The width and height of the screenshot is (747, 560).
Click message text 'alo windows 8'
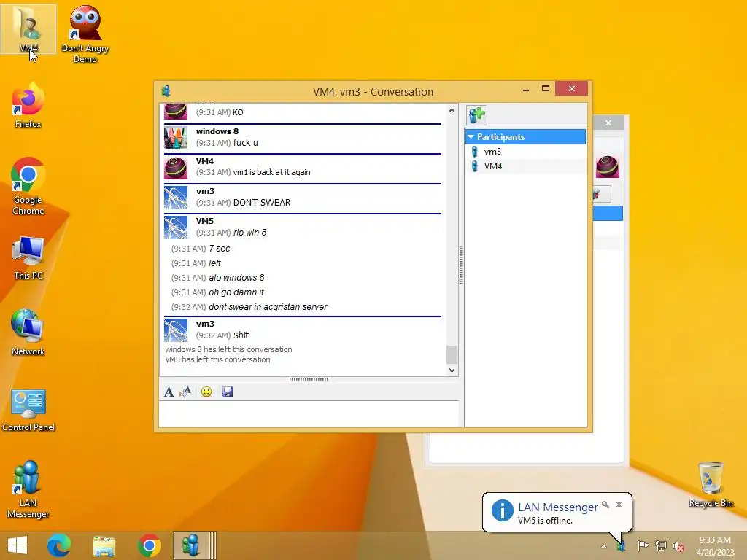click(x=236, y=278)
